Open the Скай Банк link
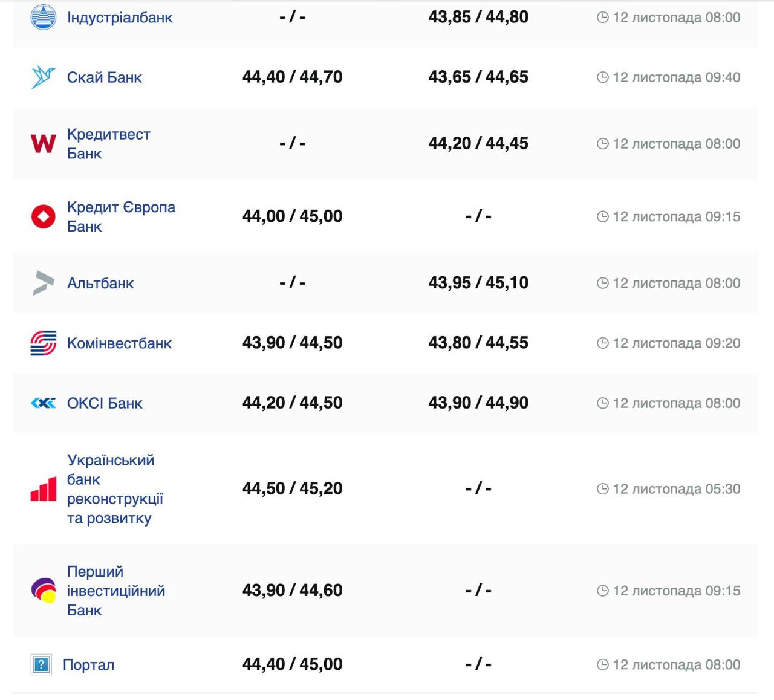The image size is (774, 700). click(105, 77)
